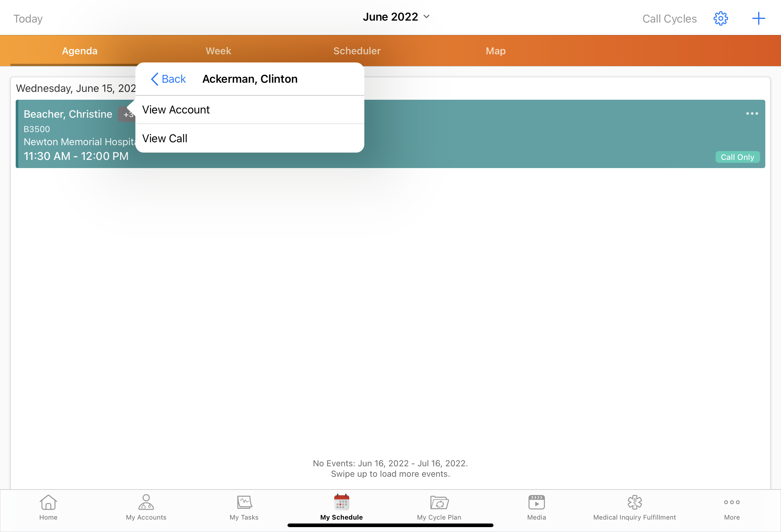Tap the Call Cycles button
Viewport: 781px width, 532px height.
[669, 19]
